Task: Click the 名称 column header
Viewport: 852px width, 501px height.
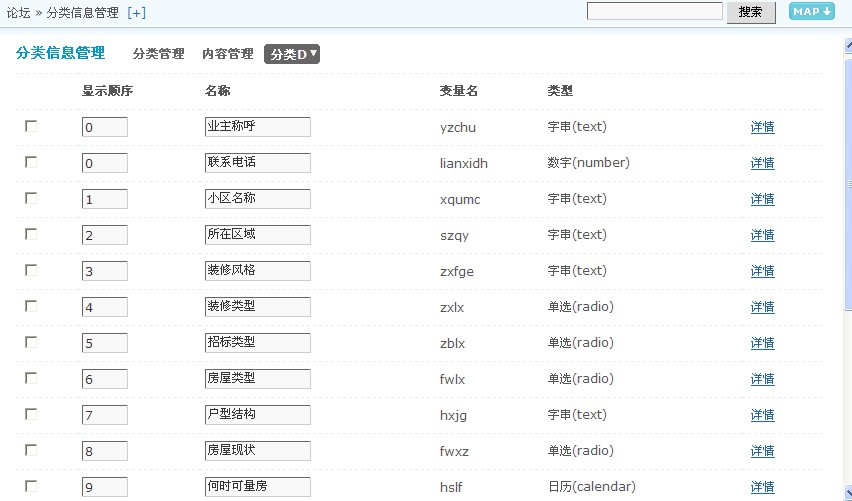Action: click(217, 91)
